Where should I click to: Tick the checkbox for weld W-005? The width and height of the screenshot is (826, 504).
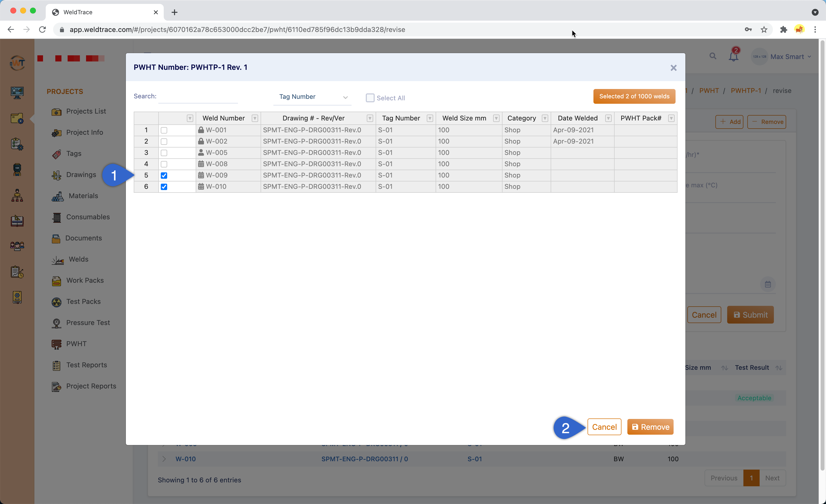[164, 153]
